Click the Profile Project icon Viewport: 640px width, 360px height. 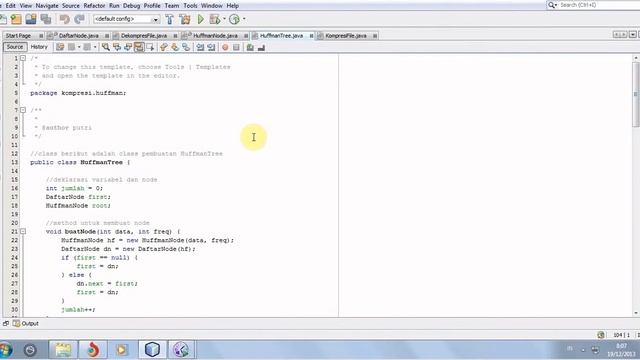click(x=234, y=19)
